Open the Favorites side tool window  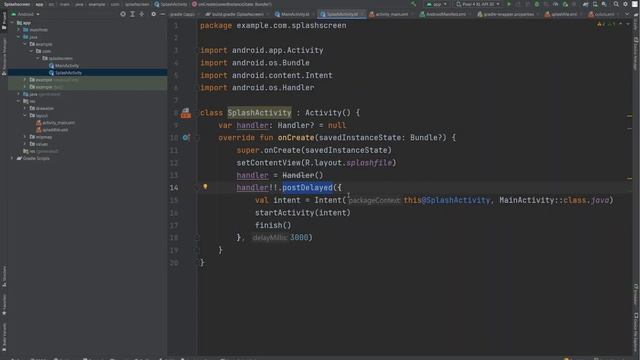[x=4, y=305]
